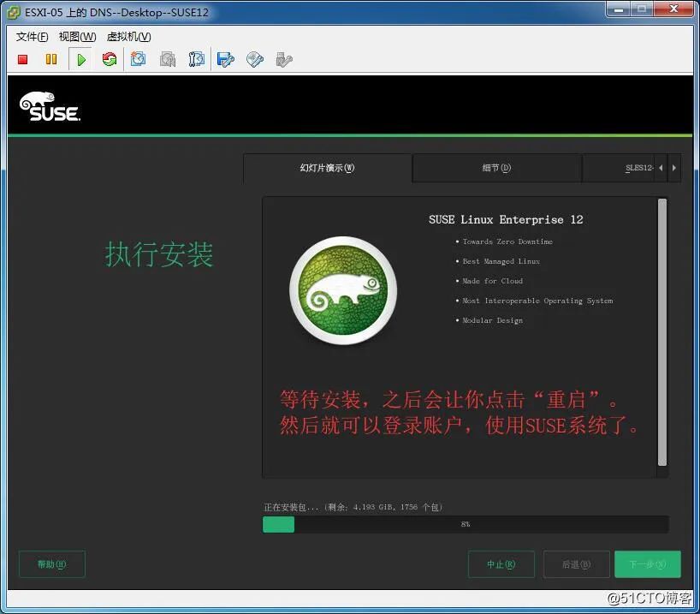The image size is (700, 614).
Task: Pause the virtual machine
Action: (x=51, y=59)
